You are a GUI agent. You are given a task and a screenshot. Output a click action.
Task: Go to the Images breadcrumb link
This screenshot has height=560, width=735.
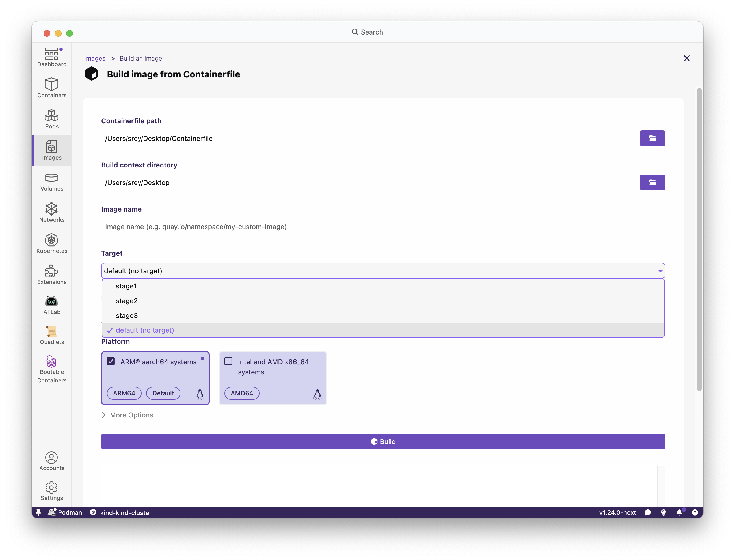point(95,58)
